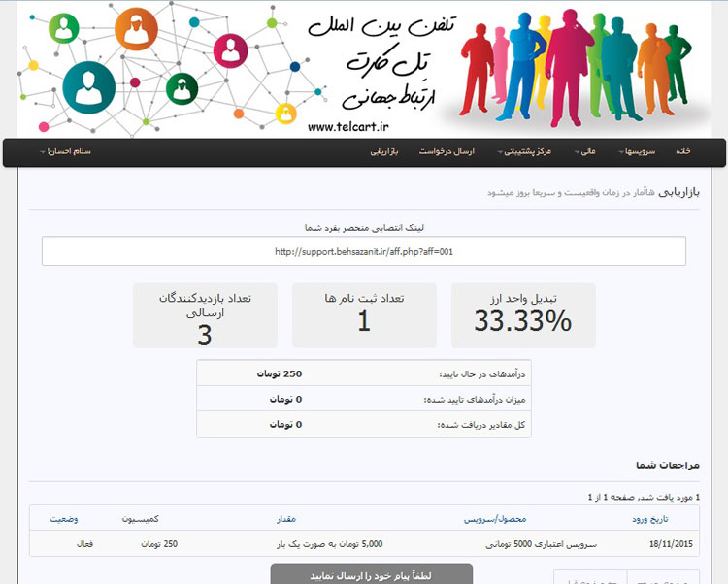Expand the سلام احسان! user dropdown
Screen dimensions: 728x584
(x=65, y=151)
